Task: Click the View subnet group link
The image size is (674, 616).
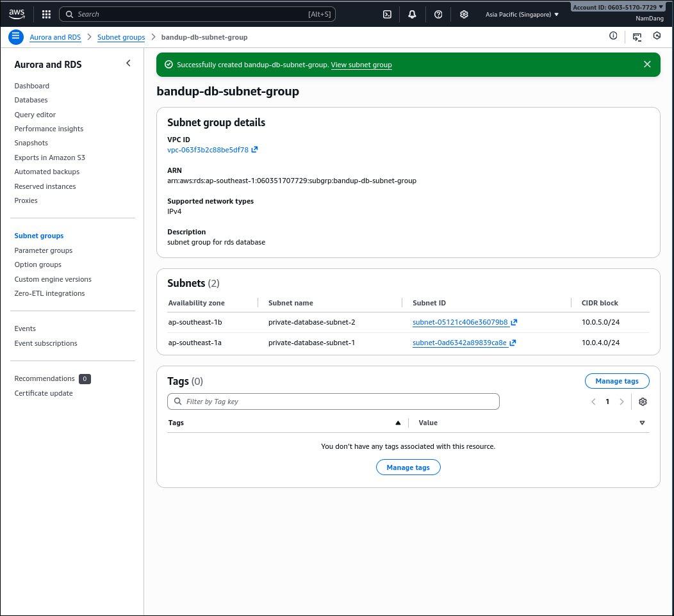Action: 361,65
